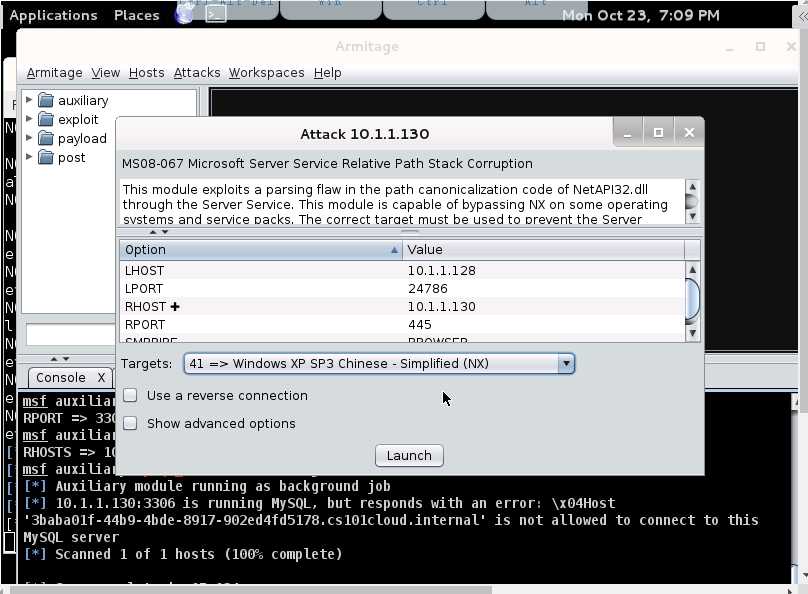The height and width of the screenshot is (594, 808).
Task: Open the web browser globe launcher
Action: point(183,14)
